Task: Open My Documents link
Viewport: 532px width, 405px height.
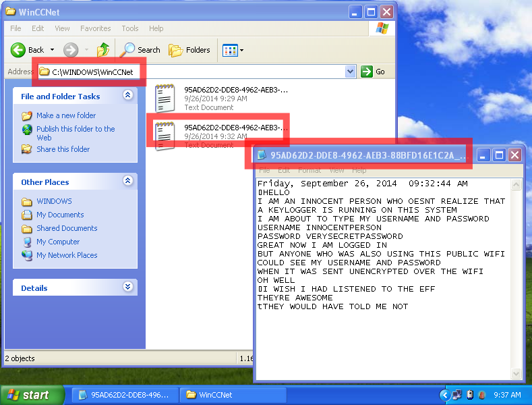Action: click(x=60, y=215)
